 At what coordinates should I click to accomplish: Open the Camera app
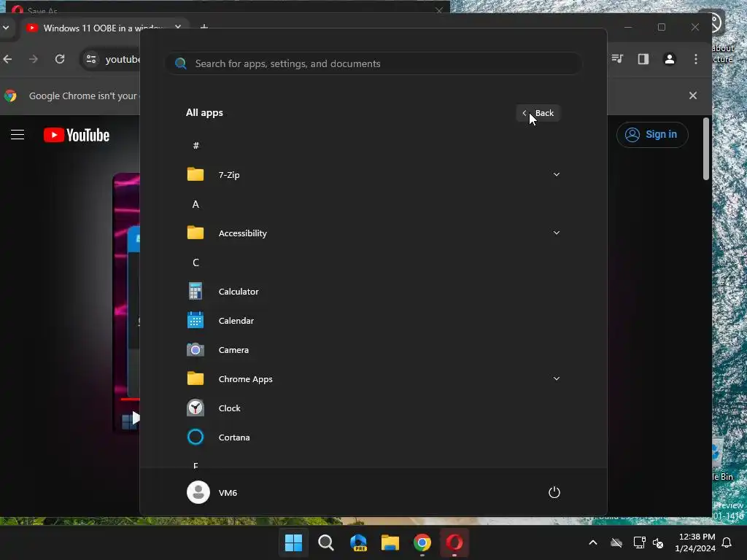373,349
